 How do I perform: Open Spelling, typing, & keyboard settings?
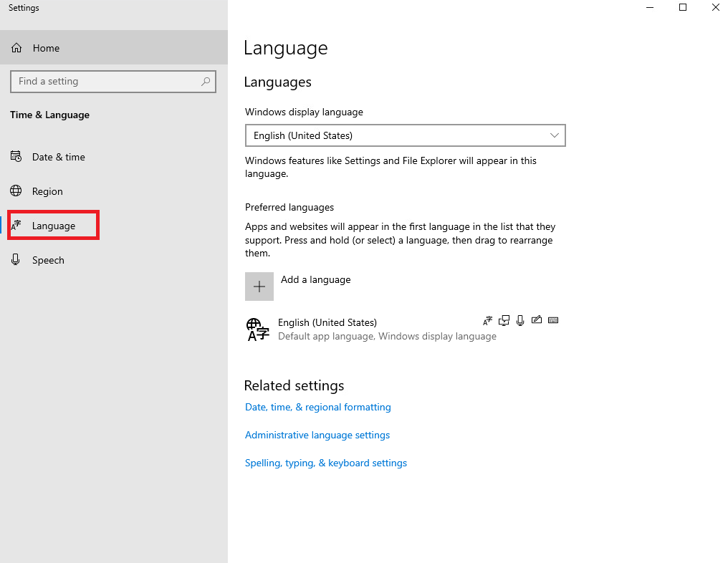click(325, 463)
